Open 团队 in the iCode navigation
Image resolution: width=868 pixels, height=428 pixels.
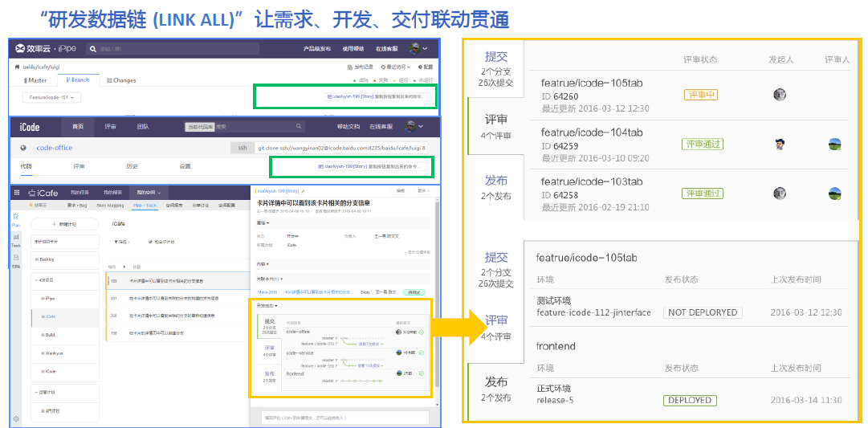[143, 127]
